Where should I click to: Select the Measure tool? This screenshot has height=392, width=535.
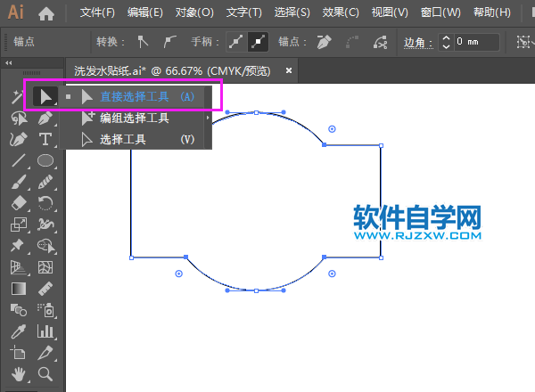[45, 289]
